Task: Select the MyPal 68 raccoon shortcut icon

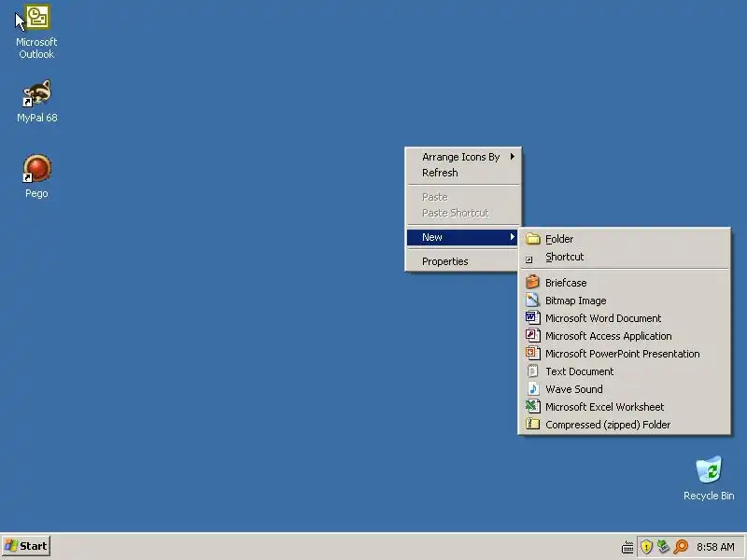Action: [x=37, y=92]
